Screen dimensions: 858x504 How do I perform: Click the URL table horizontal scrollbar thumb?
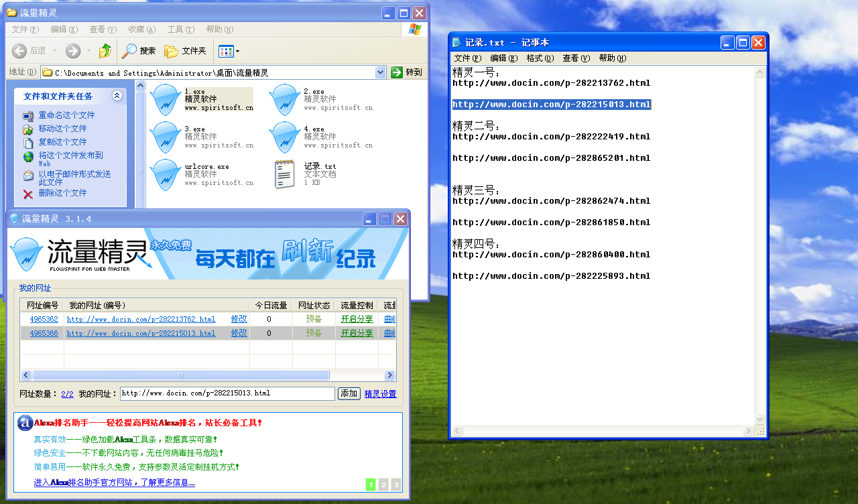coord(181,375)
